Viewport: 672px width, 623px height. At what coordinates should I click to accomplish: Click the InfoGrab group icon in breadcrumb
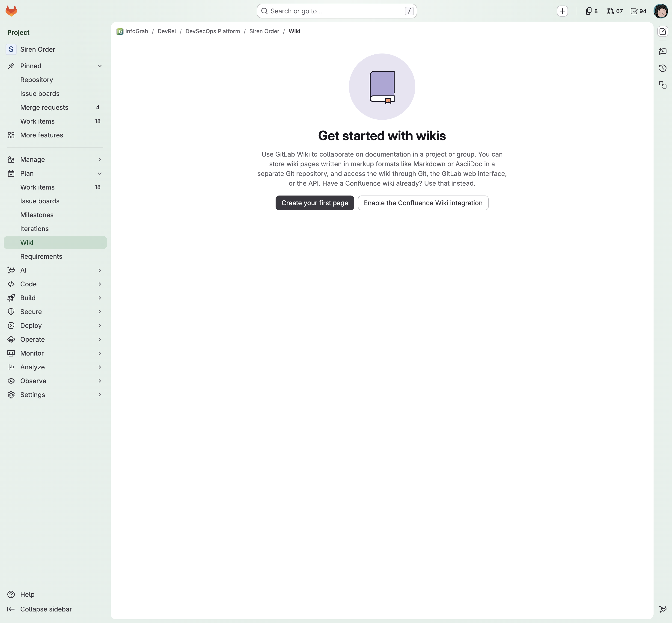pyautogui.click(x=120, y=31)
